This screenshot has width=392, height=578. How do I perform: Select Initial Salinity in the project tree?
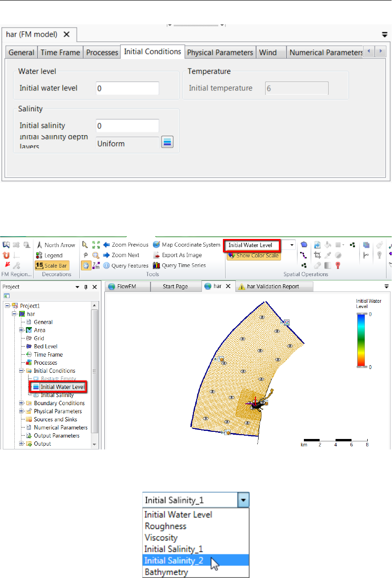(57, 395)
